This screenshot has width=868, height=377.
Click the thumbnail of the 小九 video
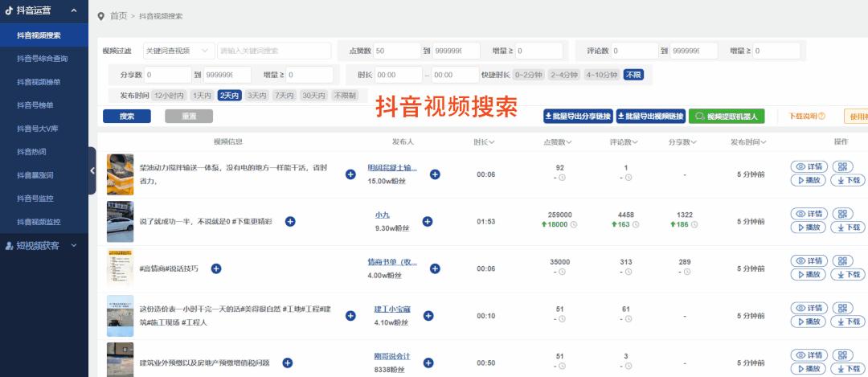click(120, 221)
